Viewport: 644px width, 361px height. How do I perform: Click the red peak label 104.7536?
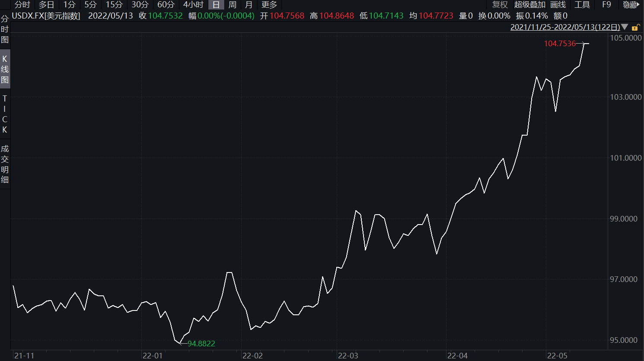[x=560, y=44]
